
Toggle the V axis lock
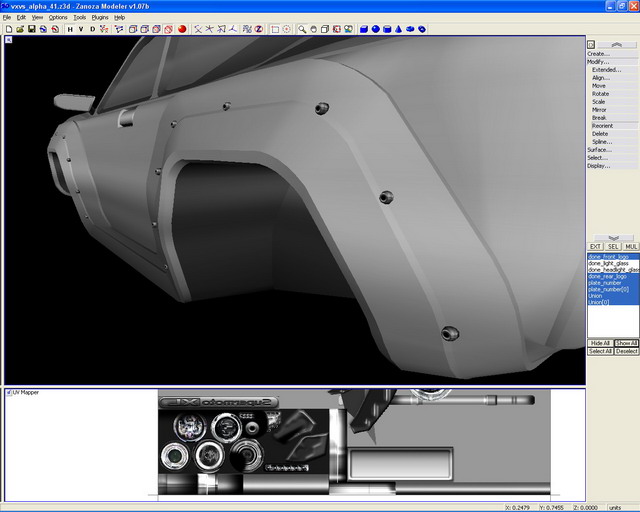click(x=81, y=29)
